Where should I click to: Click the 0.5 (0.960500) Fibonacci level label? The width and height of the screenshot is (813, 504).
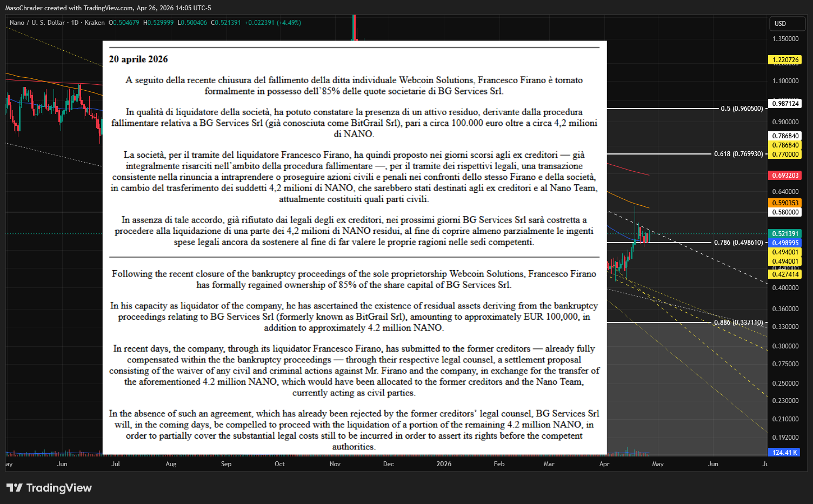(742, 109)
